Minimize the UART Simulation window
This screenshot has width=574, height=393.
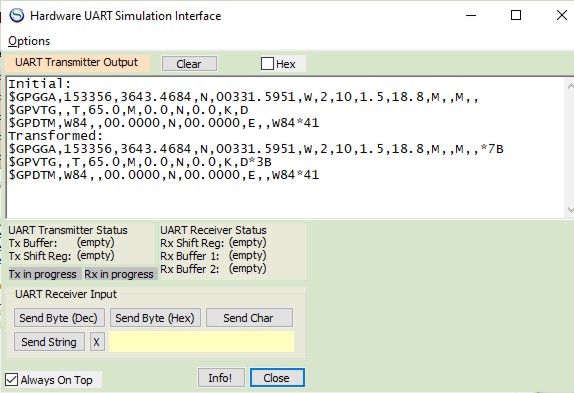pyautogui.click(x=471, y=15)
